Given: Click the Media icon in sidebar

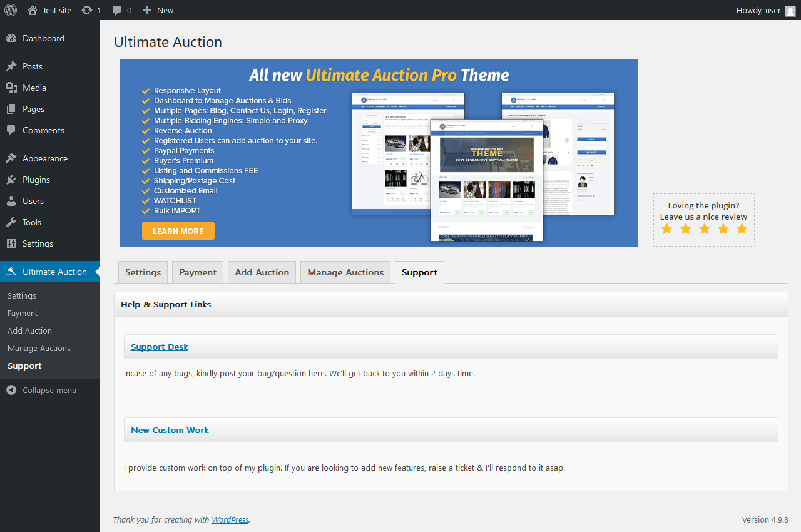Looking at the screenshot, I should (x=11, y=88).
